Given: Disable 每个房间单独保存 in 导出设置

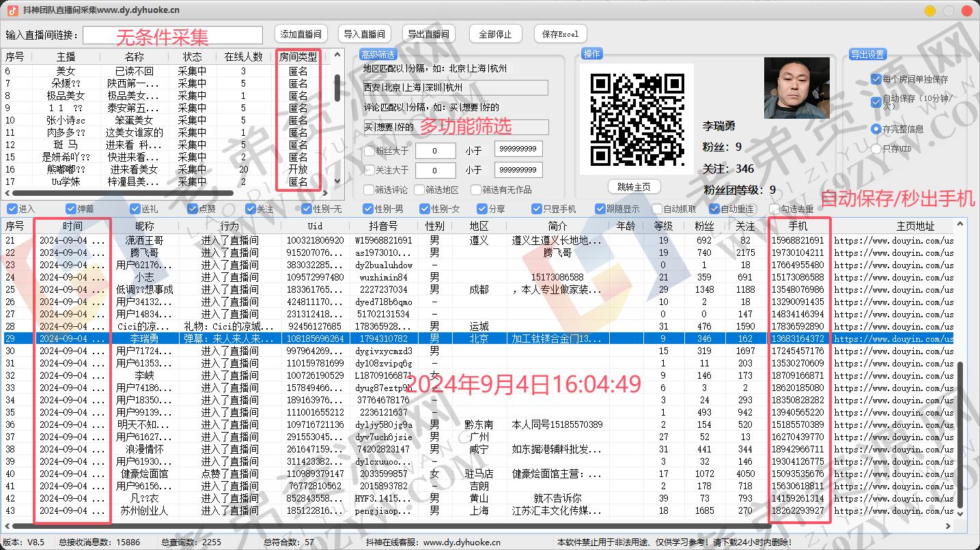Looking at the screenshot, I should pos(876,78).
